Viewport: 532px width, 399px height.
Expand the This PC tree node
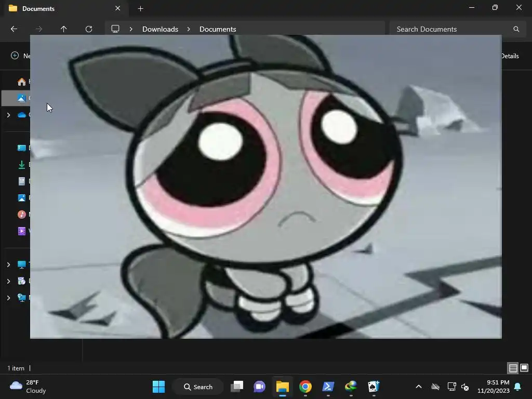click(8, 264)
